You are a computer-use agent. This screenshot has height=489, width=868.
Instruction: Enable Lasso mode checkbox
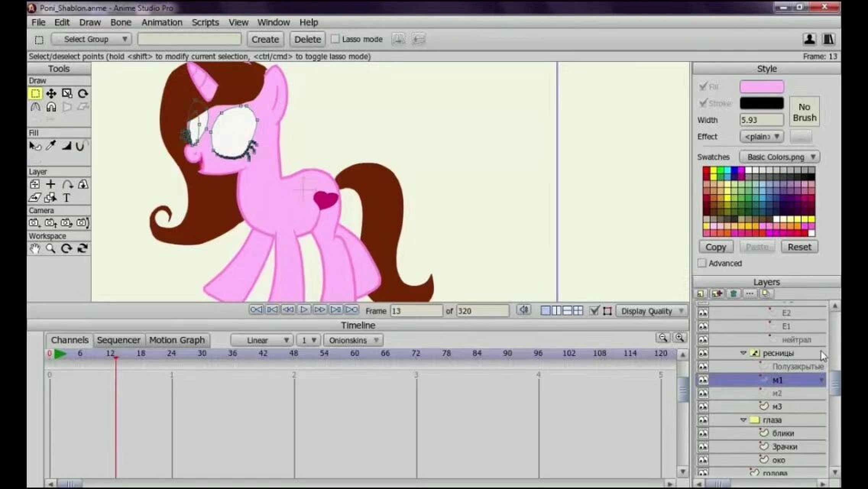[x=335, y=39]
